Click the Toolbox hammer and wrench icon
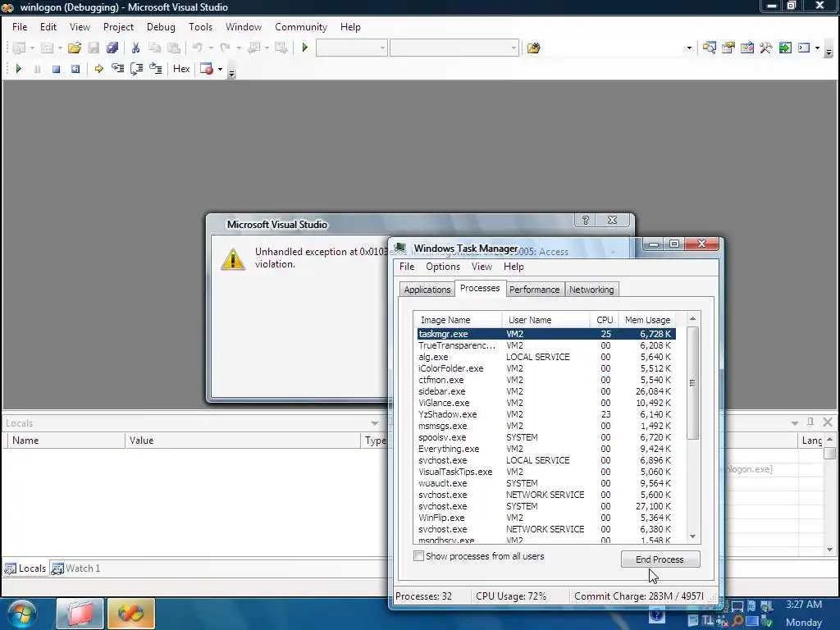Image resolution: width=840 pixels, height=630 pixels. pos(766,48)
